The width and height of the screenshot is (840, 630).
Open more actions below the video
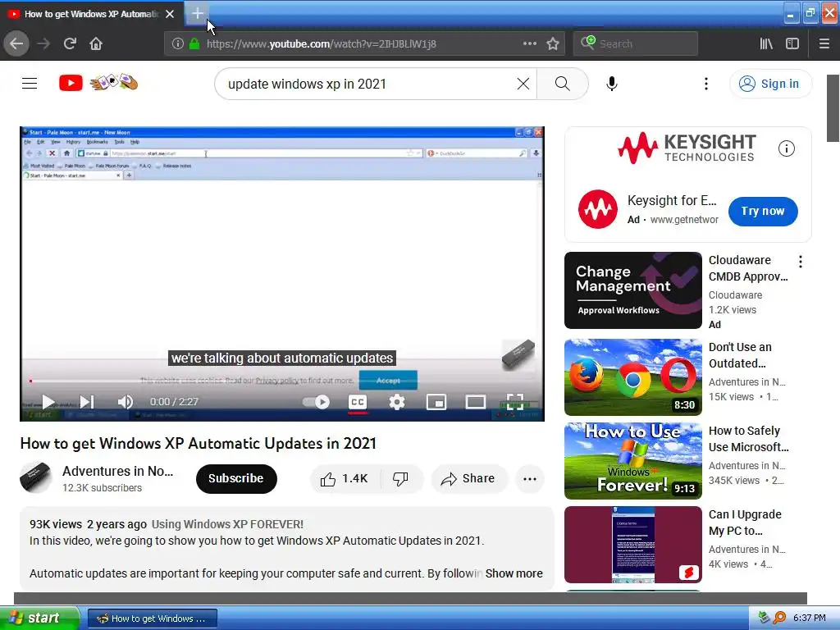530,479
